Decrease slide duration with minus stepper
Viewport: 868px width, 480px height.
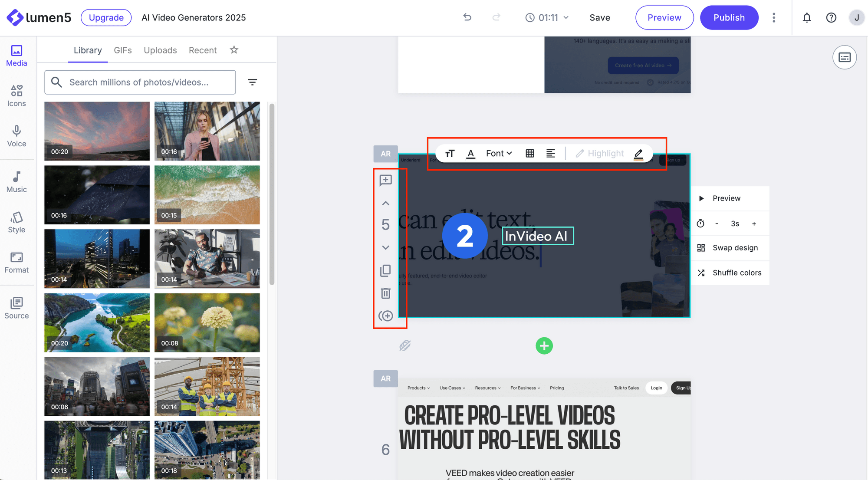click(x=717, y=224)
